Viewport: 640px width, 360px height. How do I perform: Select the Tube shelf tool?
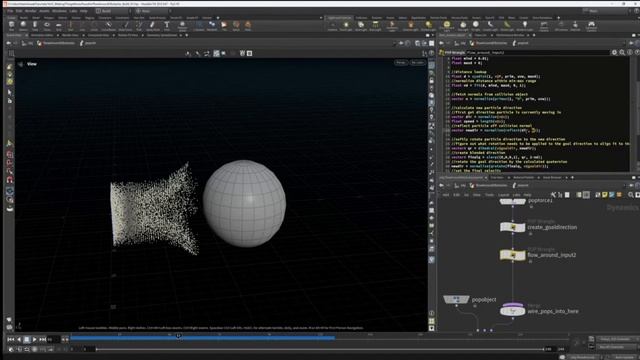coord(35,26)
